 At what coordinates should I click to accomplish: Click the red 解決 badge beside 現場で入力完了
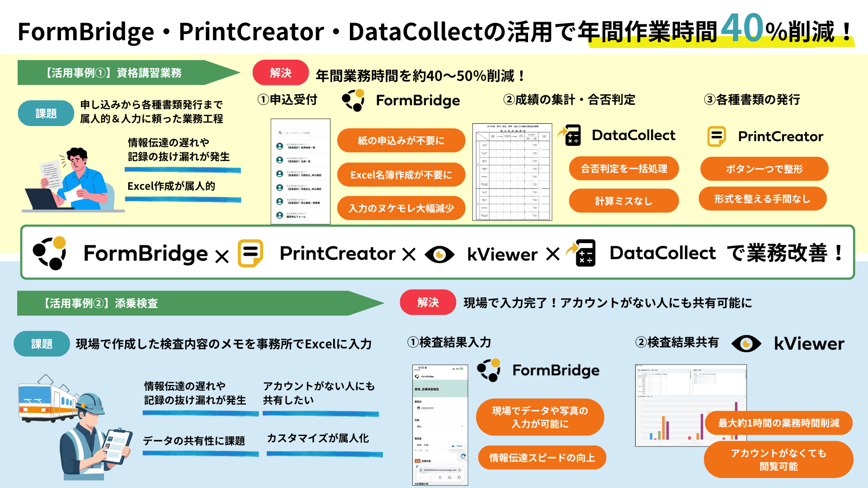428,302
